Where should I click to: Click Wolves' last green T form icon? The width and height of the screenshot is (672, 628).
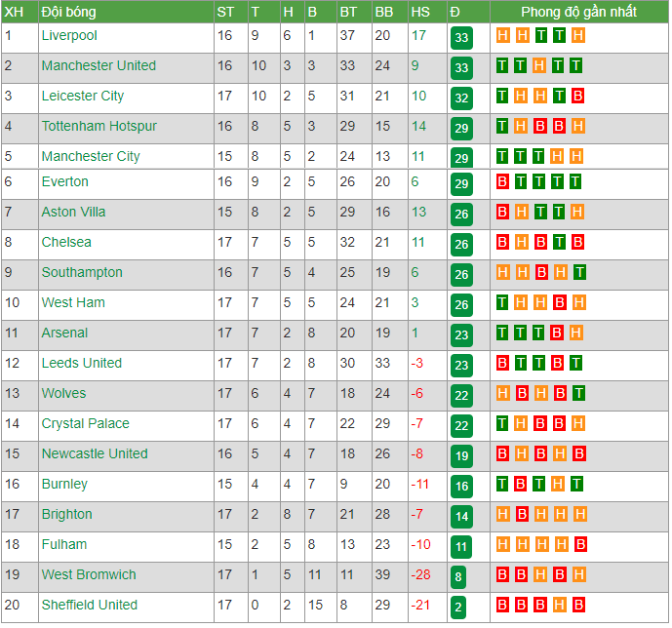click(x=578, y=393)
